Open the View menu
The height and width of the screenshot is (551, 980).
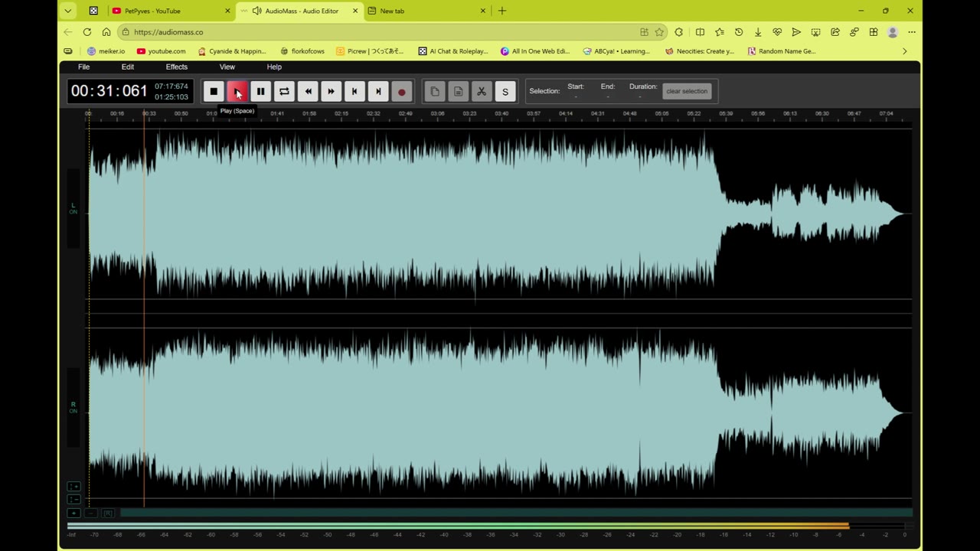(x=227, y=67)
